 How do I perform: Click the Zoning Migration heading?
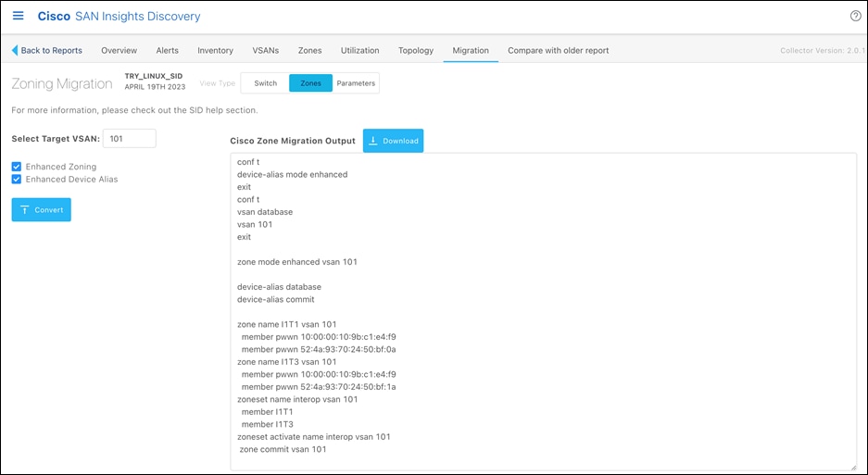coord(62,83)
